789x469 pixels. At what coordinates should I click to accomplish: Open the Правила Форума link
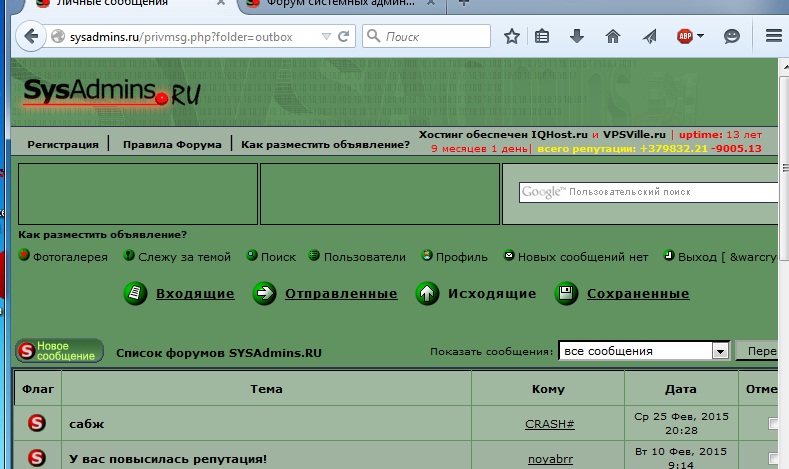point(172,144)
